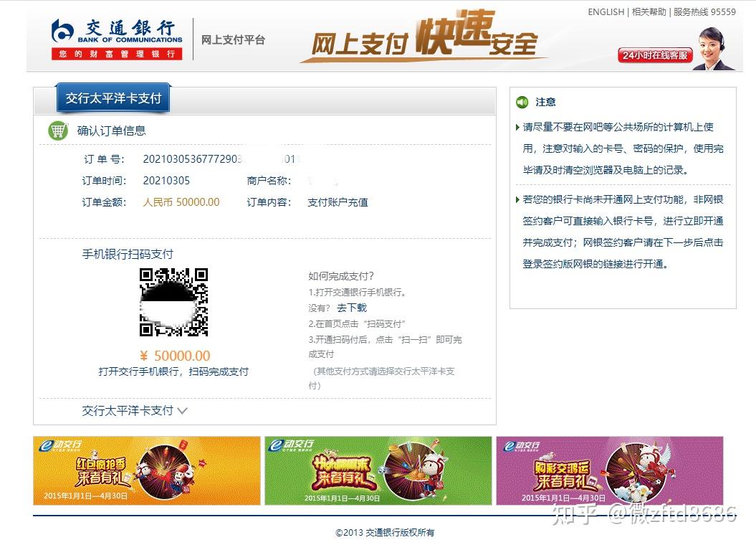The height and width of the screenshot is (545, 756).
Task: Open the purple 购彩交鸿运 promo banner
Action: [x=609, y=470]
